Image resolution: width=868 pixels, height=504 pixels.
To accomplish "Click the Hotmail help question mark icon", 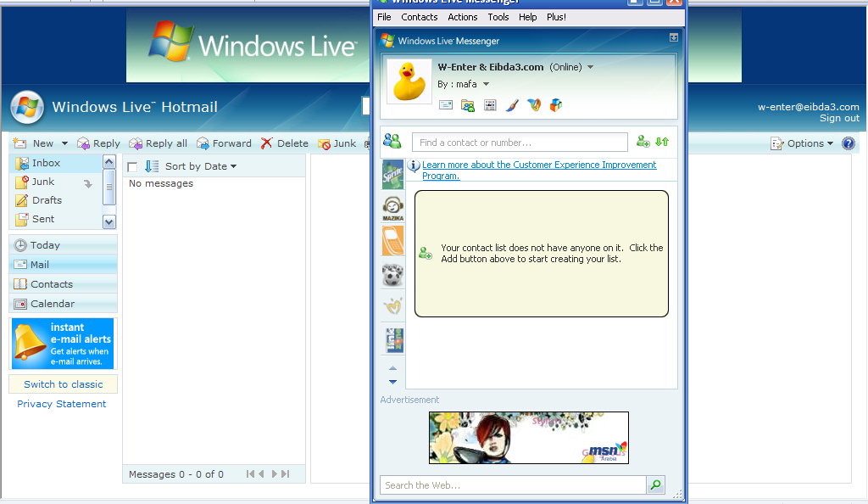I will pos(849,143).
